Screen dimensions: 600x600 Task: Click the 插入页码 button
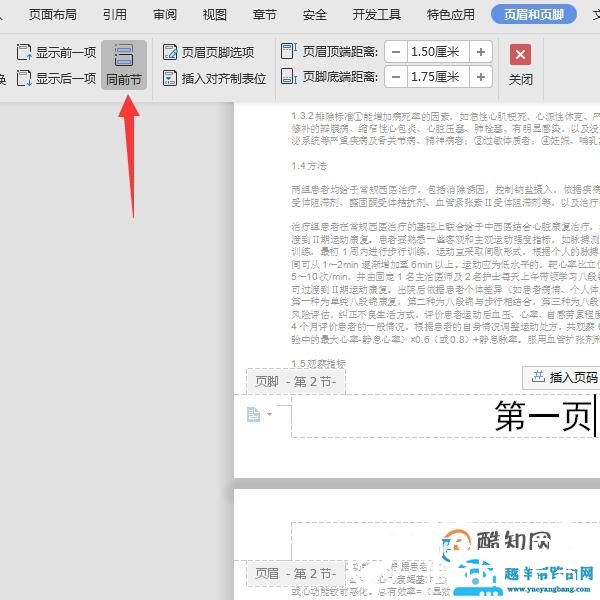pos(562,378)
